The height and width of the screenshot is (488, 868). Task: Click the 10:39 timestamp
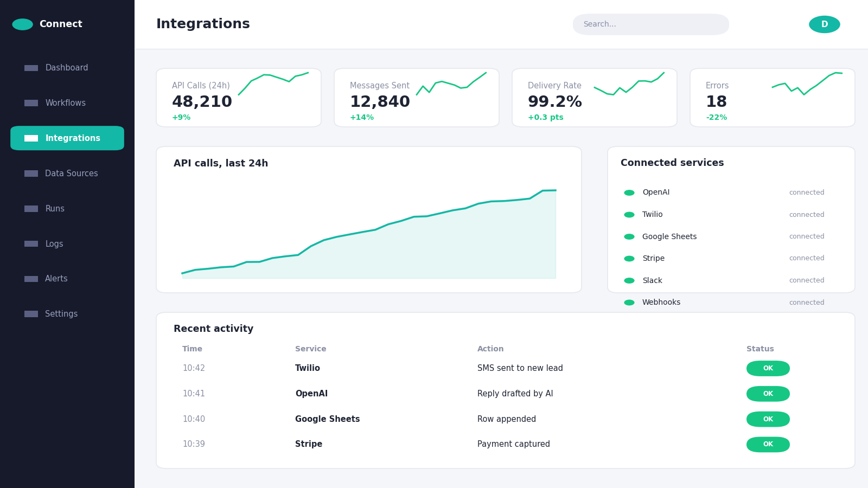pyautogui.click(x=194, y=444)
